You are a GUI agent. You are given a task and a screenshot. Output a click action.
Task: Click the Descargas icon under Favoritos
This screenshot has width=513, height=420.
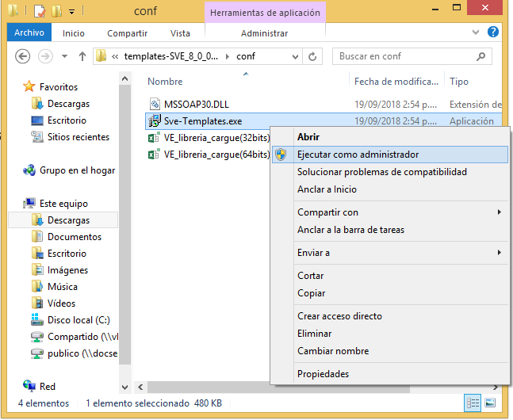pos(37,103)
